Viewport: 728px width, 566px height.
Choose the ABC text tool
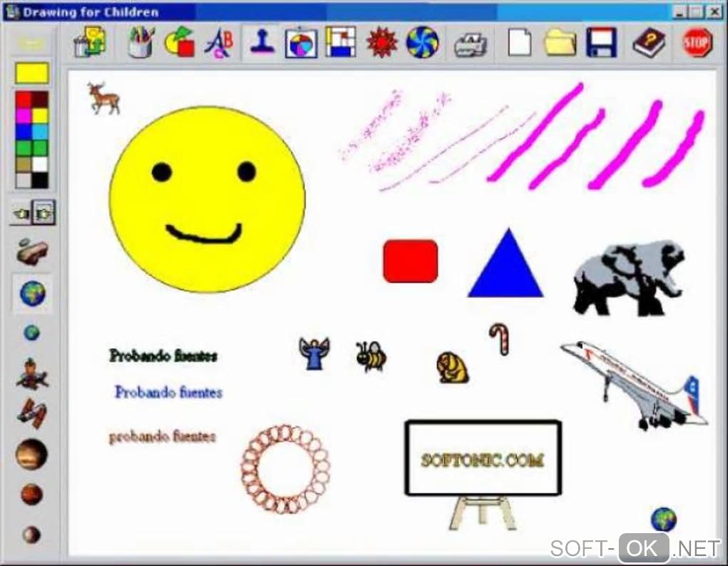pyautogui.click(x=218, y=43)
